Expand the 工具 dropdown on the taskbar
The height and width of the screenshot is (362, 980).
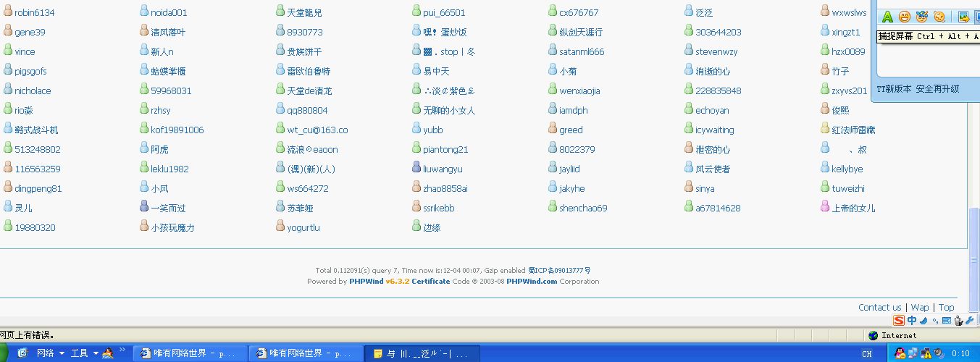tap(96, 353)
